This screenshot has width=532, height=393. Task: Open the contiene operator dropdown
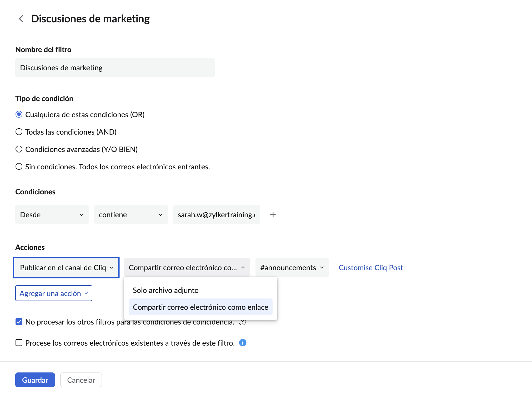click(131, 215)
